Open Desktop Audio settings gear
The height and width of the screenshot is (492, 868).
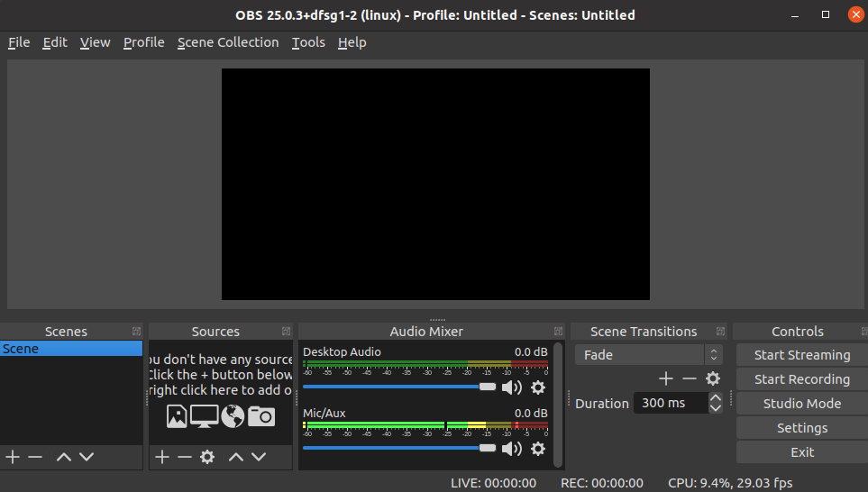538,387
